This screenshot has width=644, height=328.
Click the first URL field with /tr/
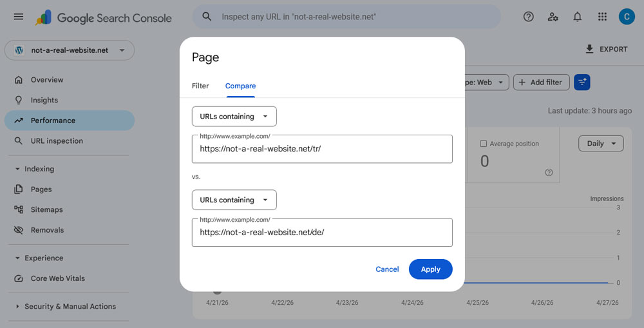click(x=322, y=149)
